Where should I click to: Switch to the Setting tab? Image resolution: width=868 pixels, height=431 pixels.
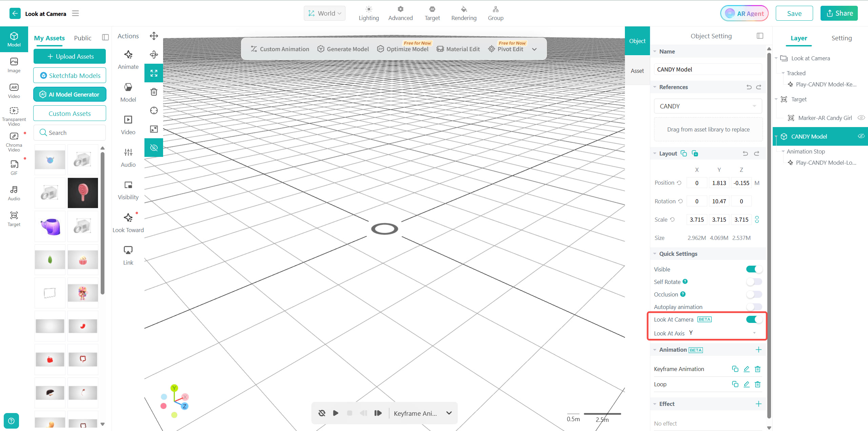coord(842,38)
